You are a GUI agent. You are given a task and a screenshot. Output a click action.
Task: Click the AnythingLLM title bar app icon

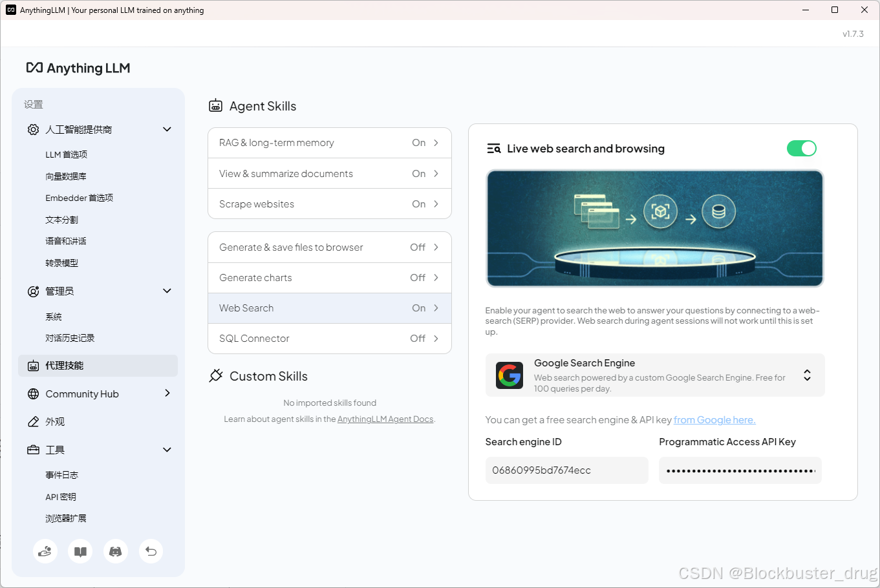(11, 10)
